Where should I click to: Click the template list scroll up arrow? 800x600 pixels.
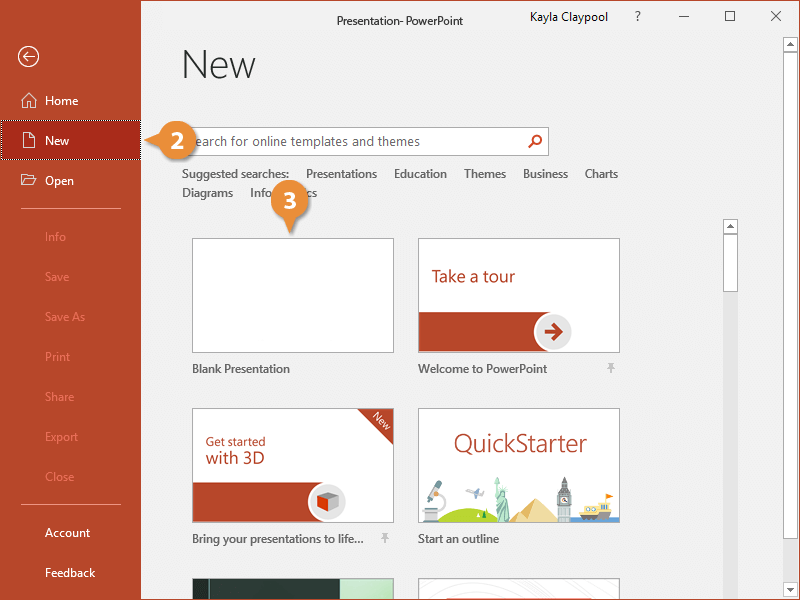(730, 227)
